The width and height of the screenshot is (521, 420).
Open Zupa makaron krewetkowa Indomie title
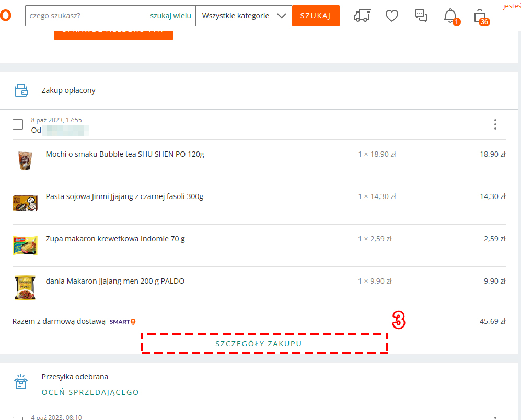115,239
